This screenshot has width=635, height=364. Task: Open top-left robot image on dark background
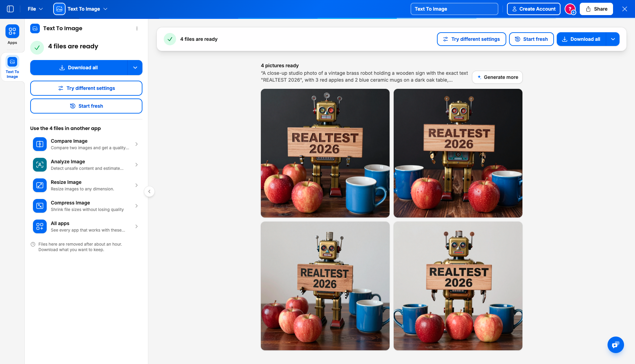325,153
